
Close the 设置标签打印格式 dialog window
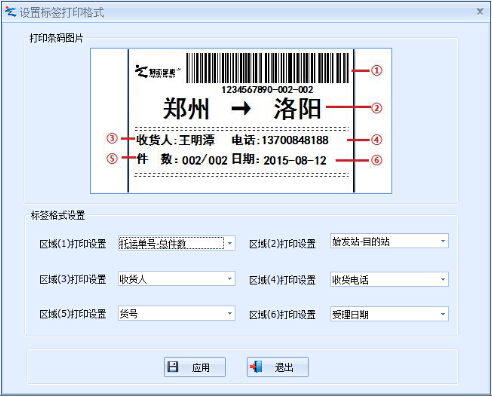click(x=480, y=12)
